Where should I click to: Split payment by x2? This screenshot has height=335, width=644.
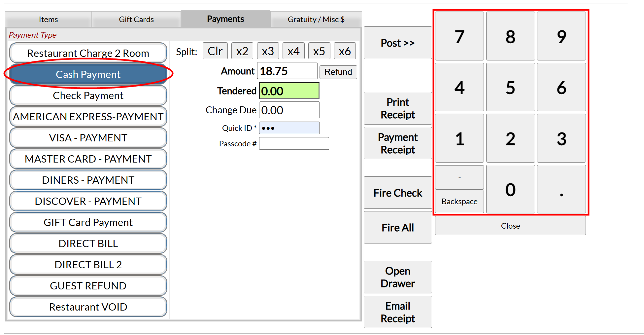point(242,51)
